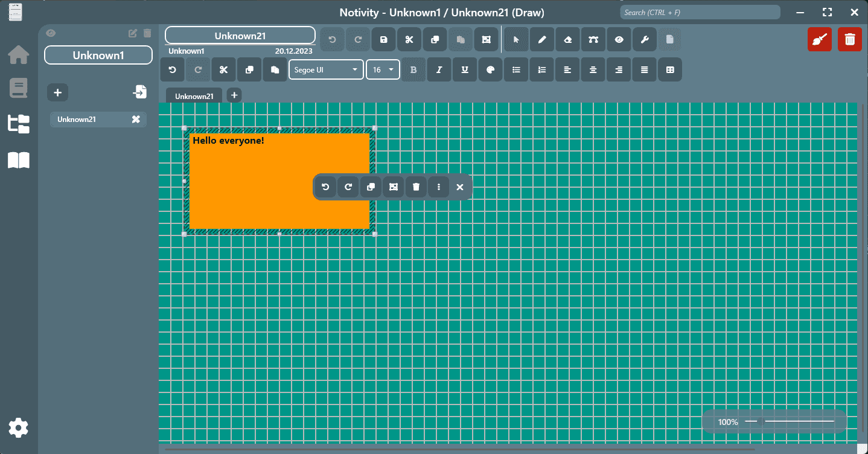Viewport: 868px width, 454px height.
Task: Click the Unknown1 notebook title field
Action: coord(98,55)
